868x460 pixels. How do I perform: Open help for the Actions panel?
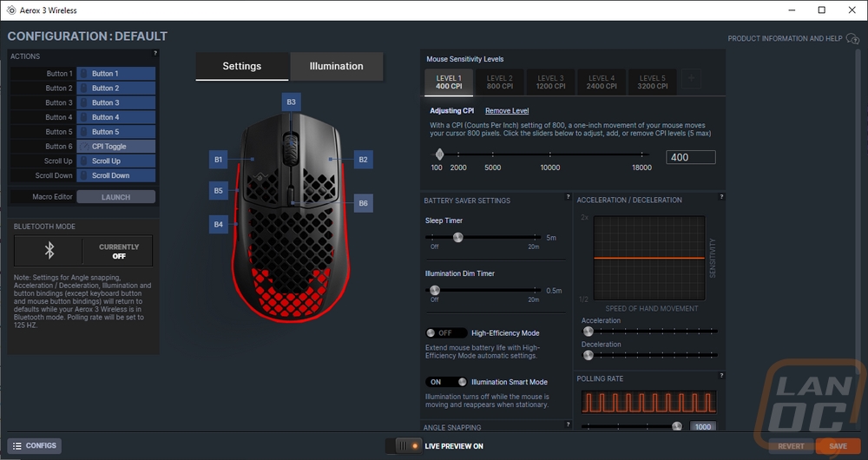point(155,53)
